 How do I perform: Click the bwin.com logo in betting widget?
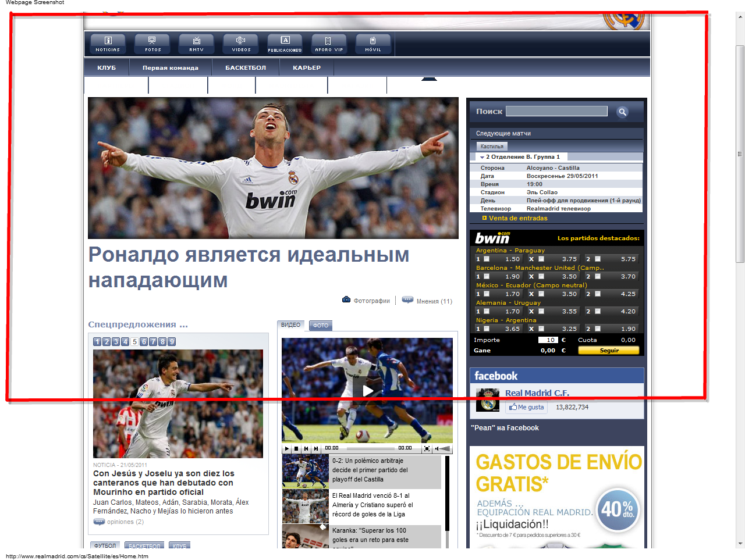(x=493, y=237)
